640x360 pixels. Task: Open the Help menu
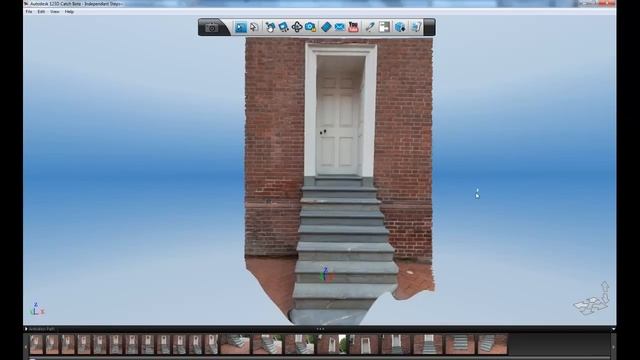pyautogui.click(x=69, y=12)
